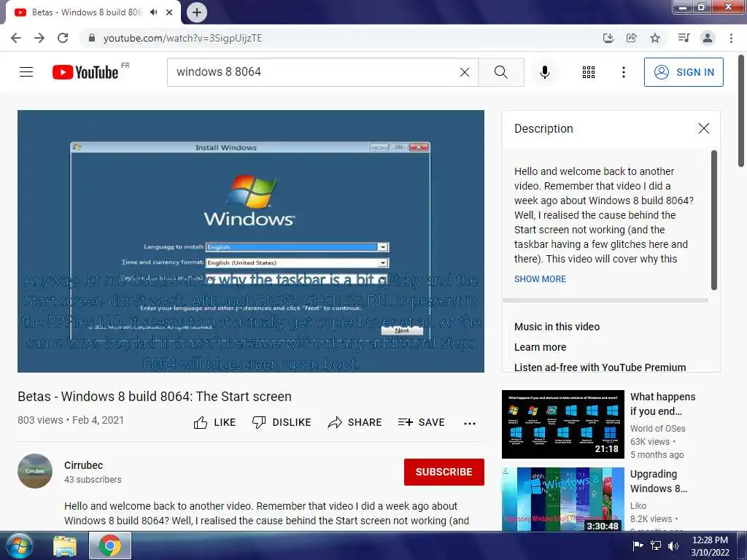Open Action Center flag icon
Image resolution: width=747 pixels, height=560 pixels.
point(638,545)
